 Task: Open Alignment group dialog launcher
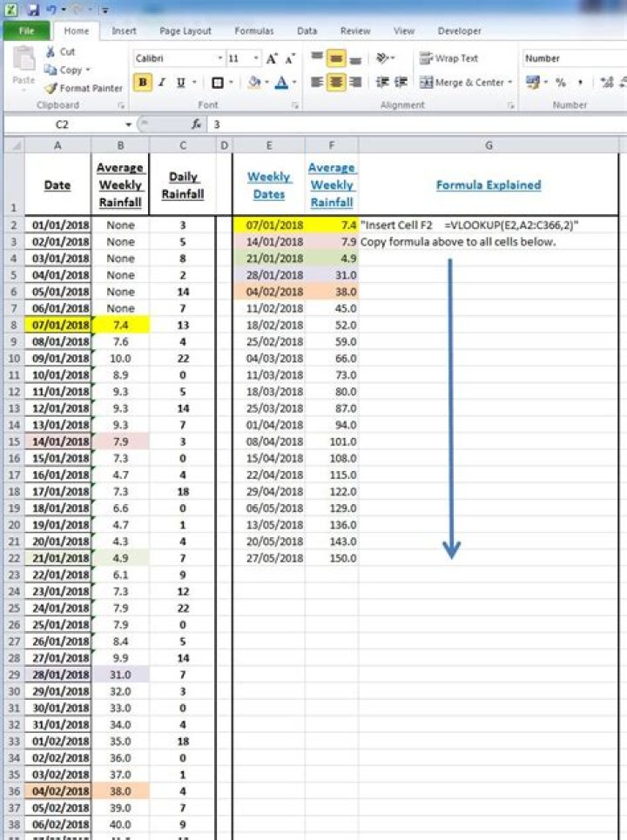(510, 105)
